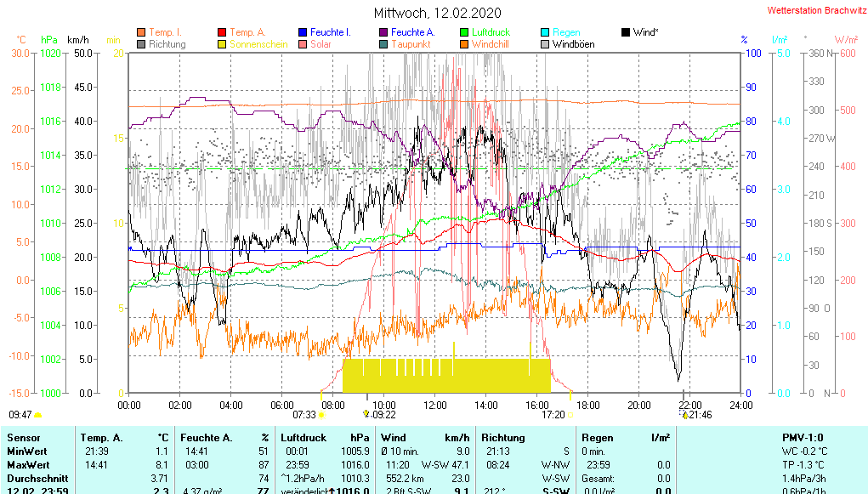Click the sunrise icon at 07:33

[x=321, y=415]
